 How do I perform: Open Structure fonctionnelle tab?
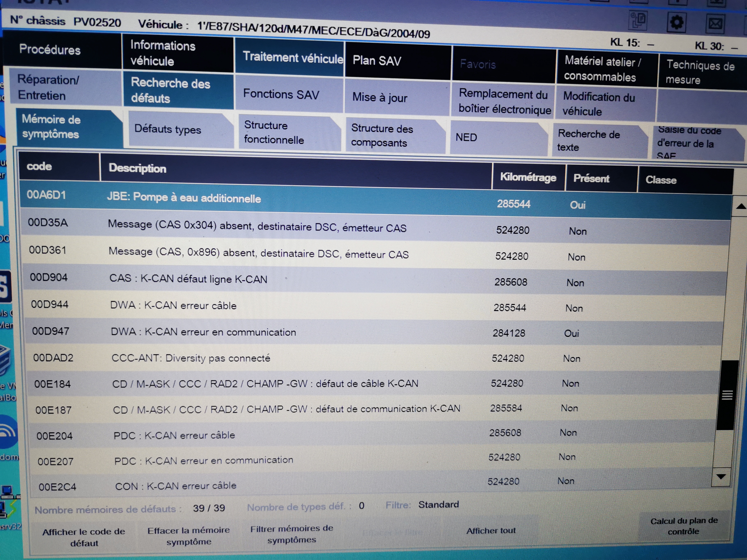click(274, 132)
